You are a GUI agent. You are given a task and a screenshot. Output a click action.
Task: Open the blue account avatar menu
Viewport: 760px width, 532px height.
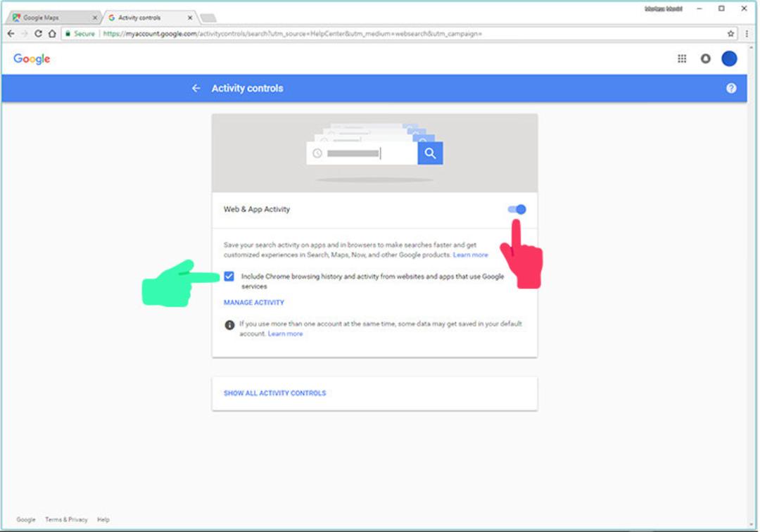tap(729, 58)
